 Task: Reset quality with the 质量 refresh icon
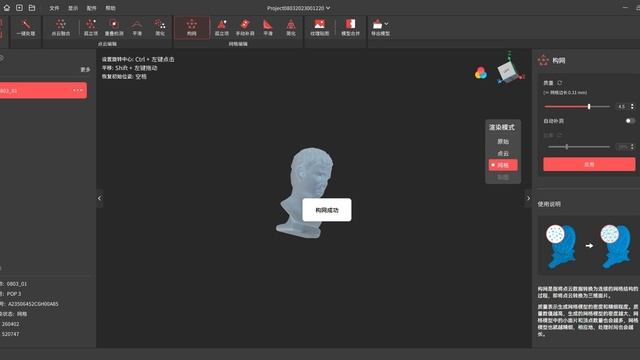click(560, 83)
